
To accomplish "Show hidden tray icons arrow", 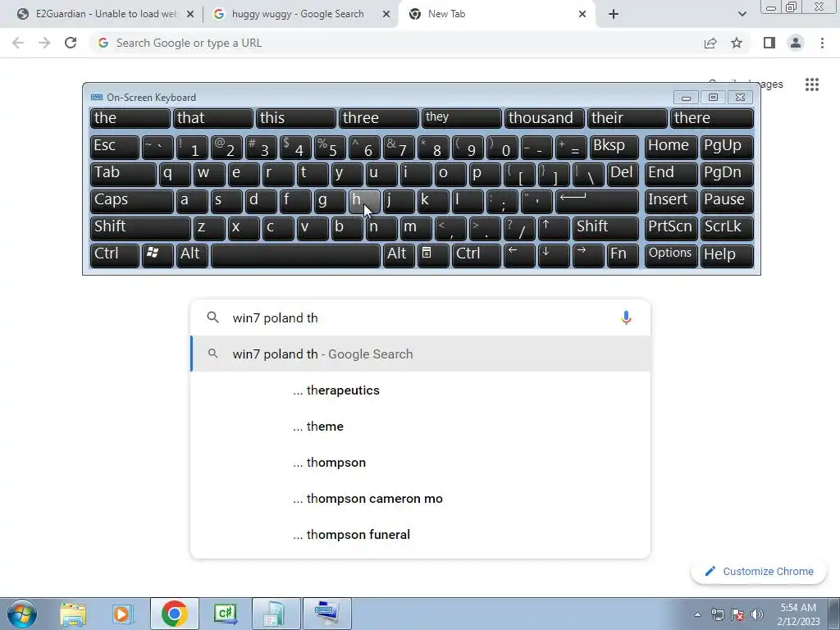I will pos(697,614).
